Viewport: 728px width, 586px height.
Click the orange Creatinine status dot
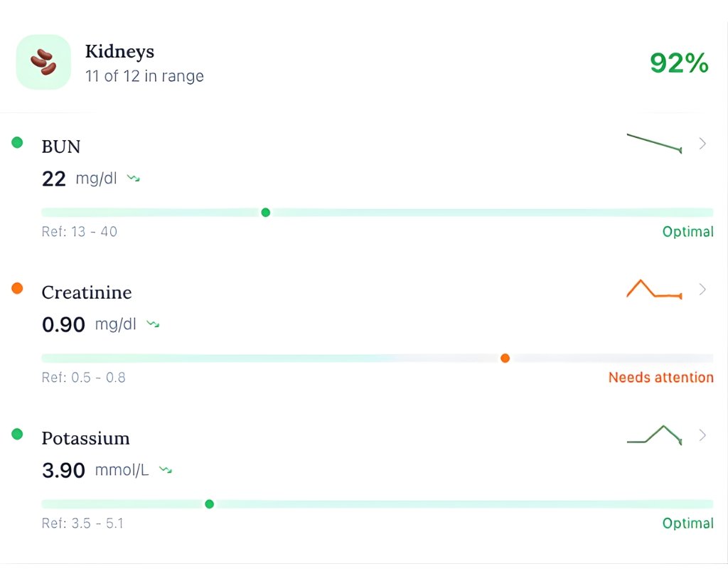coord(18,288)
